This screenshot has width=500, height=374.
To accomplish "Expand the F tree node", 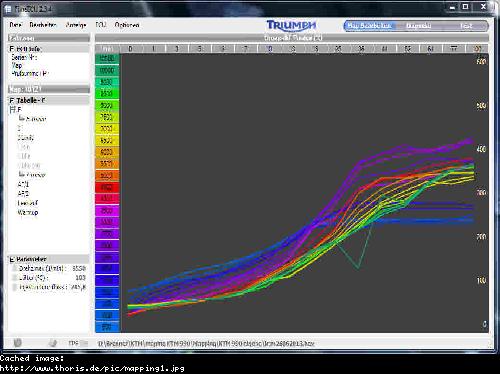I will pyautogui.click(x=13, y=109).
